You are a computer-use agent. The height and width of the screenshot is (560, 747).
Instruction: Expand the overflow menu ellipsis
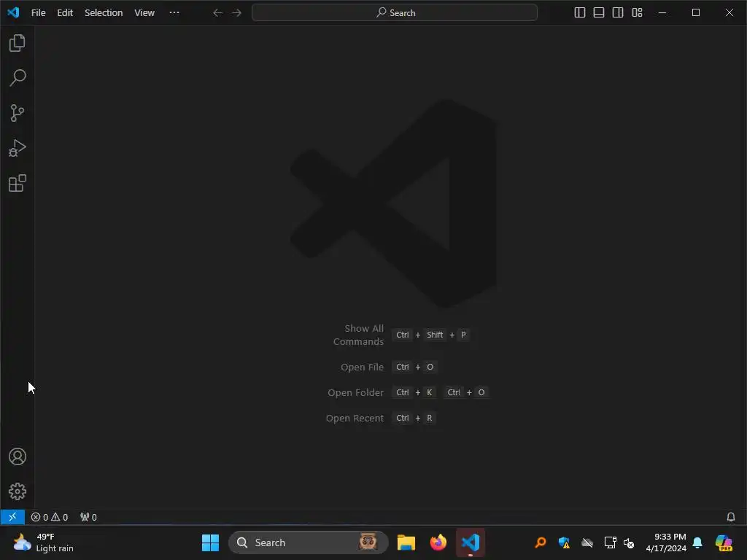[x=174, y=13]
